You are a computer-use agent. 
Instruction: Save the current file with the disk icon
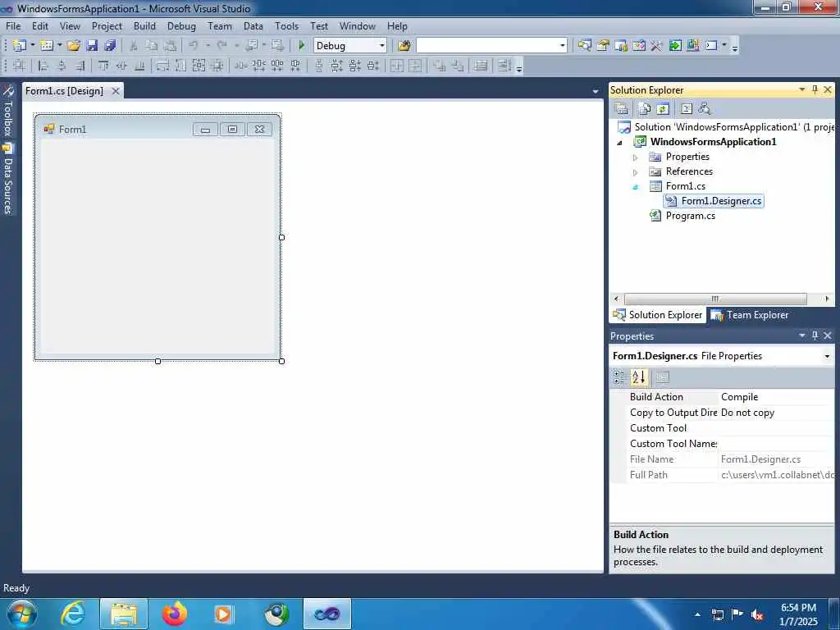pyautogui.click(x=92, y=46)
